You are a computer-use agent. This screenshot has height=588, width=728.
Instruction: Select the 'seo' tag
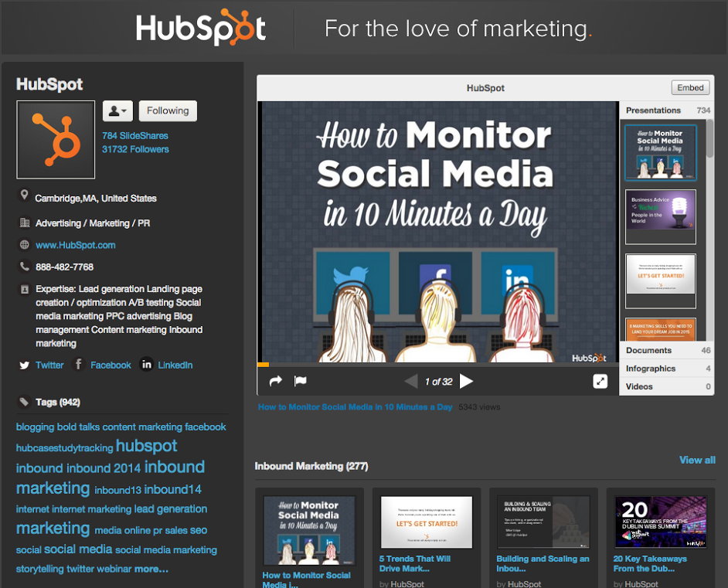click(199, 531)
